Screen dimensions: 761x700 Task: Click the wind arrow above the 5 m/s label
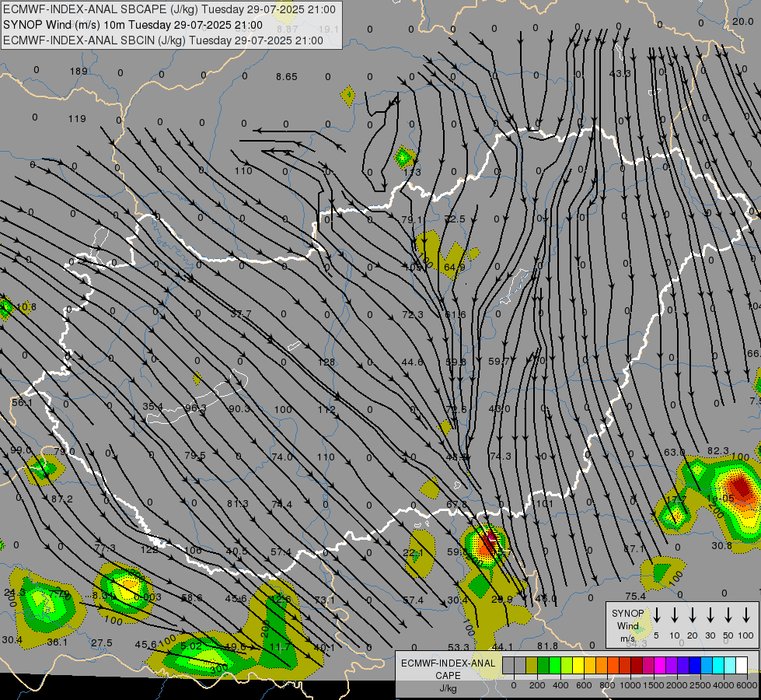(x=657, y=615)
